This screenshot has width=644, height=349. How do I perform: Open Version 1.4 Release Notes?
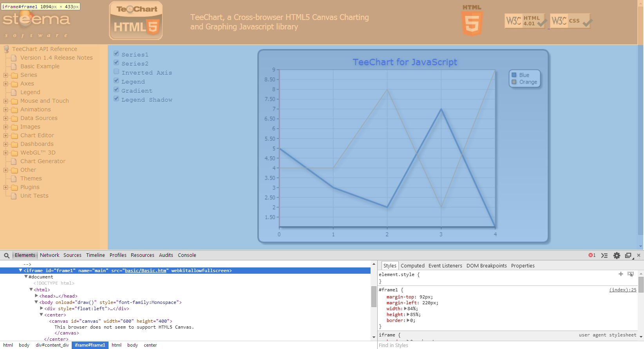click(x=56, y=58)
